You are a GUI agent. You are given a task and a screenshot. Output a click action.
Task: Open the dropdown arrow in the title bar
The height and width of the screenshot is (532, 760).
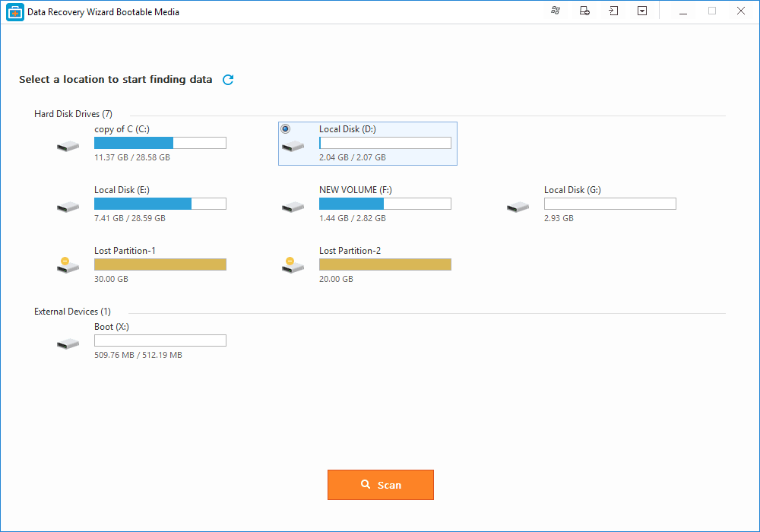pyautogui.click(x=642, y=11)
